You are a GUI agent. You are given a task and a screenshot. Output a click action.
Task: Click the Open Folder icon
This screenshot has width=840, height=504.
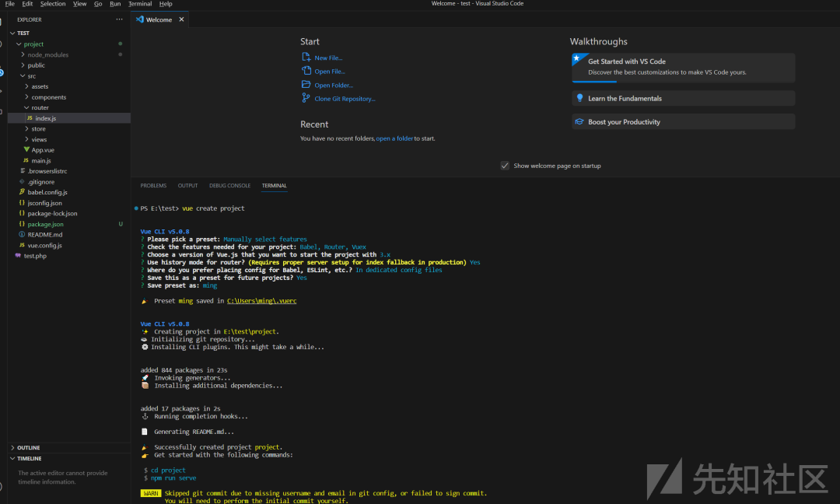pyautogui.click(x=306, y=84)
